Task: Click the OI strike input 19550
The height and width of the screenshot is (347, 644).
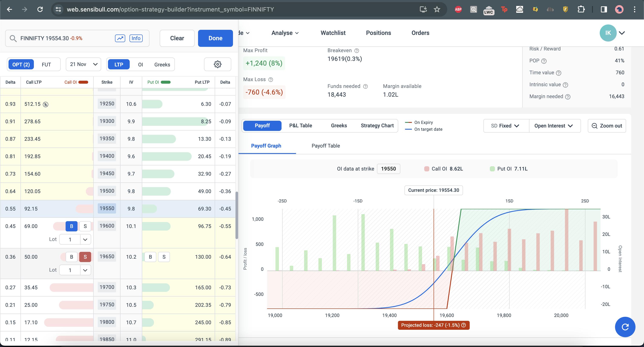Action: click(388, 169)
